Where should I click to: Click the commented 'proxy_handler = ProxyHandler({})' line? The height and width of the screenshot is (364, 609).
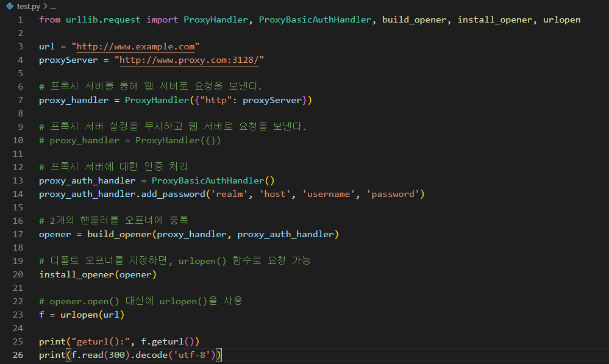coord(130,141)
